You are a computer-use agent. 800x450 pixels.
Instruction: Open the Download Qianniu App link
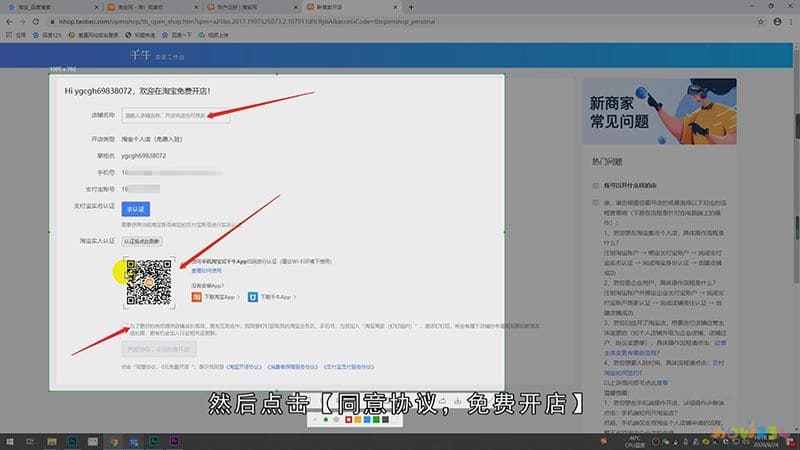(x=276, y=296)
